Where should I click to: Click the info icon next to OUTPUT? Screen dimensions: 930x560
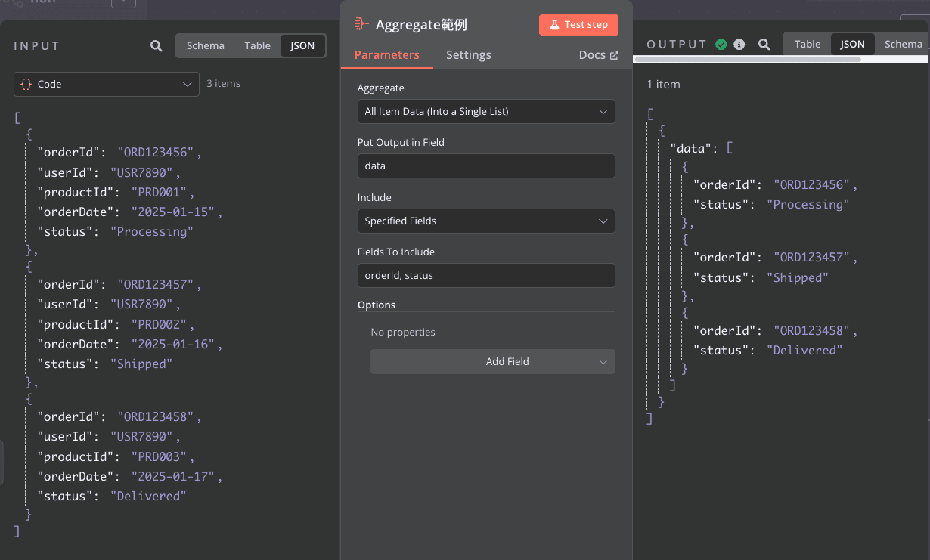[x=739, y=45]
